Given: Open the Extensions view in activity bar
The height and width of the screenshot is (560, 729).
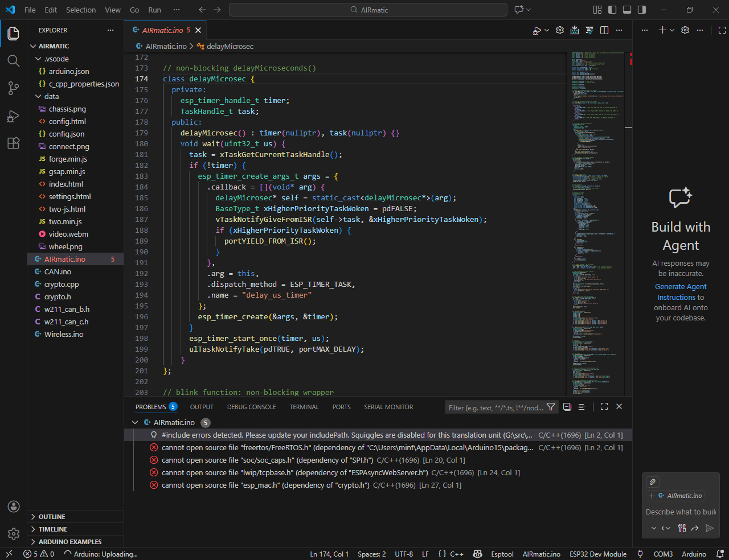Looking at the screenshot, I should click(x=14, y=143).
